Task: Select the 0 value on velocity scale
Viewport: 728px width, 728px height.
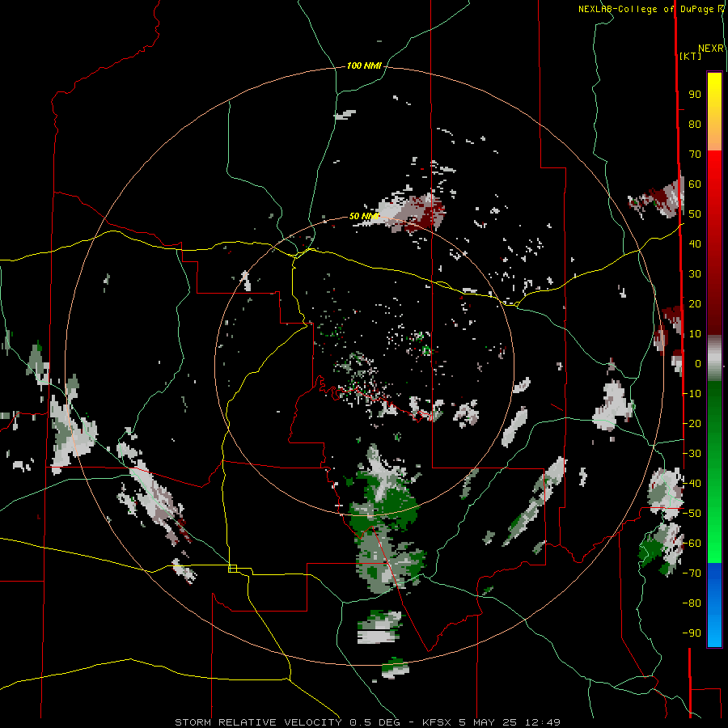Action: [698, 364]
